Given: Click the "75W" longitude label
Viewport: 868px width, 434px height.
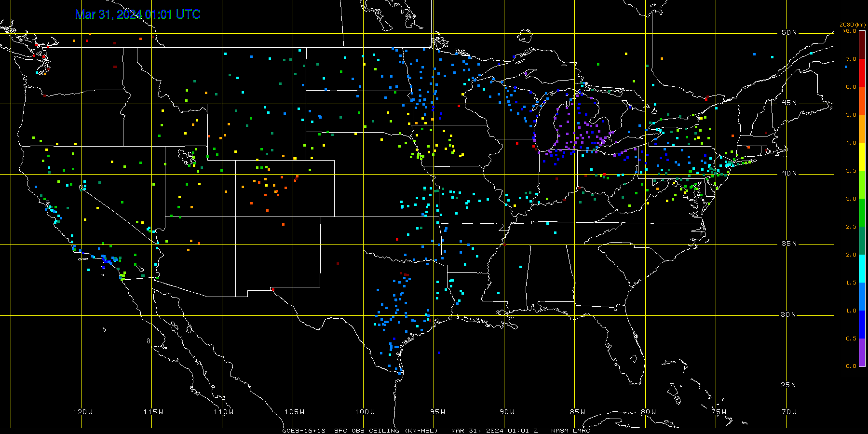Looking at the screenshot, I should 719,412.
